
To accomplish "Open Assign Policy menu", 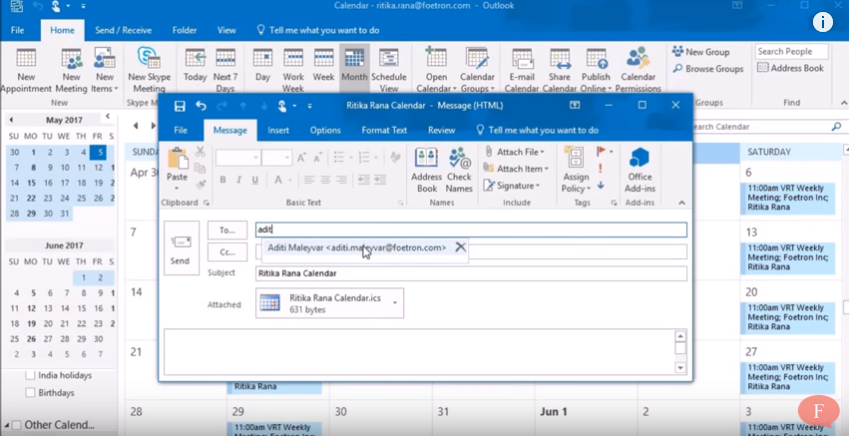I will point(576,170).
